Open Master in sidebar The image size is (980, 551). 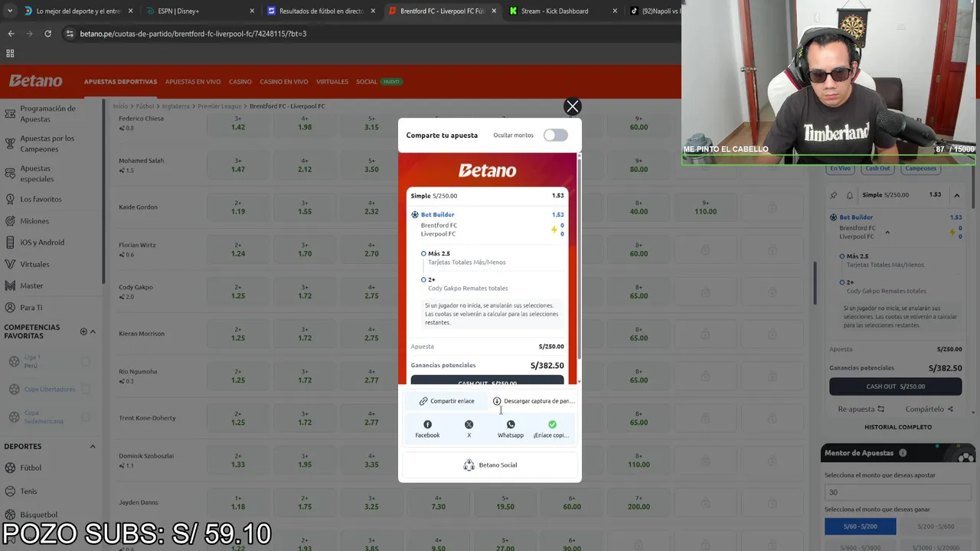[x=31, y=285]
